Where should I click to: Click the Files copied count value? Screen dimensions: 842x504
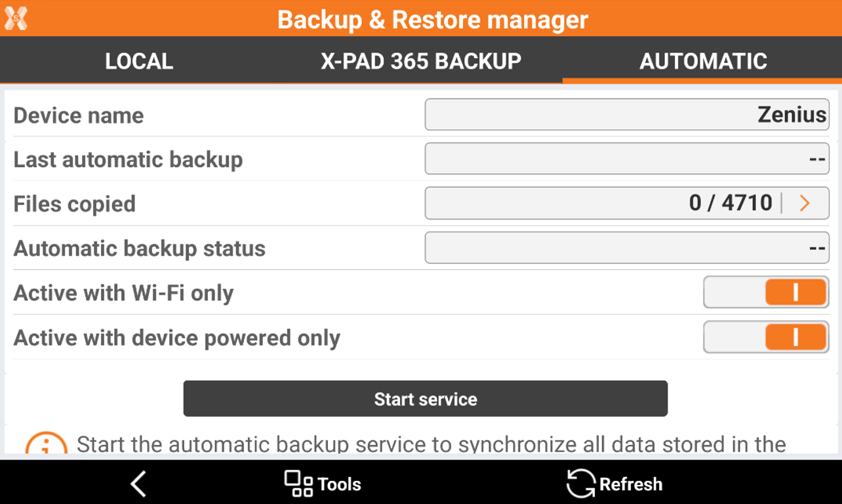731,203
